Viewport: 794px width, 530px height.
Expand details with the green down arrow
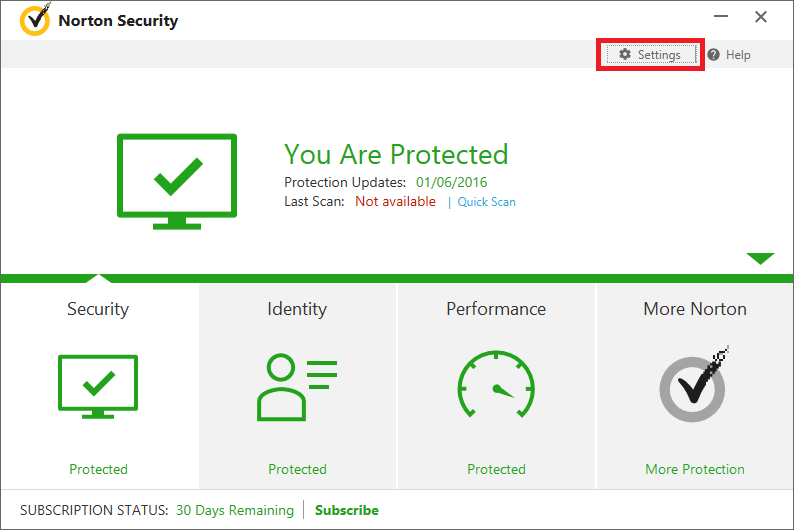point(760,259)
